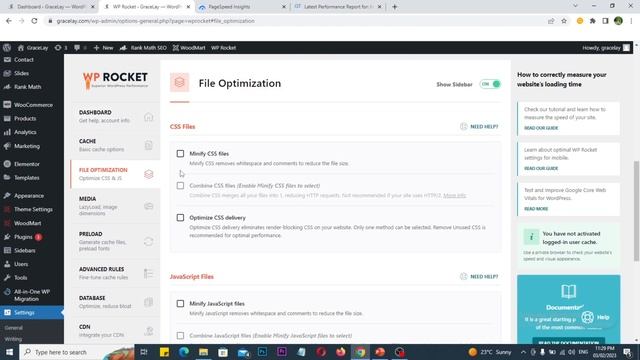Screen dimensions: 640x360
Task: Click the taskbar search box
Action: coord(76,352)
